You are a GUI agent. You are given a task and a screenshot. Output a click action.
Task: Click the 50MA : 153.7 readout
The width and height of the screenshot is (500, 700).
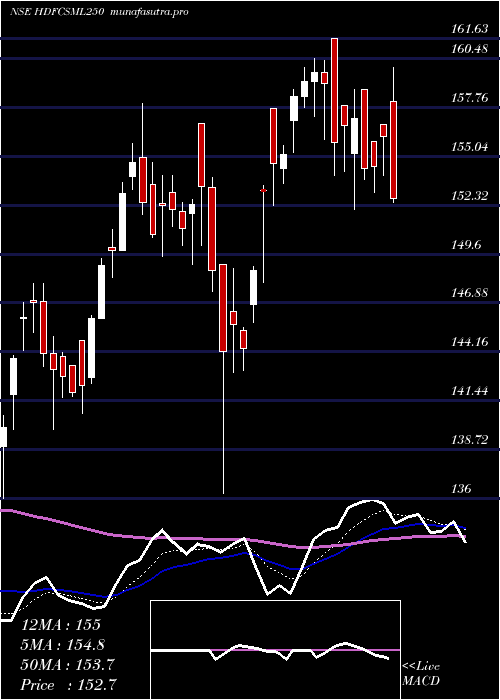[x=68, y=665]
